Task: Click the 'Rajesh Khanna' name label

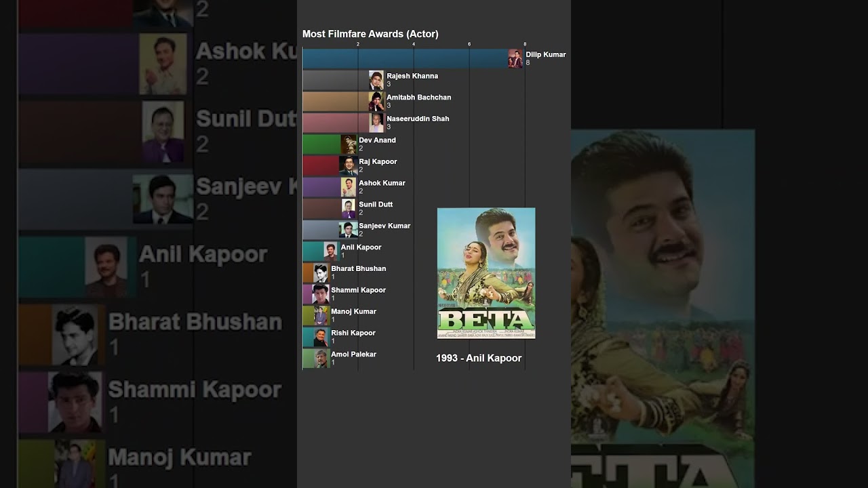Action: point(412,76)
